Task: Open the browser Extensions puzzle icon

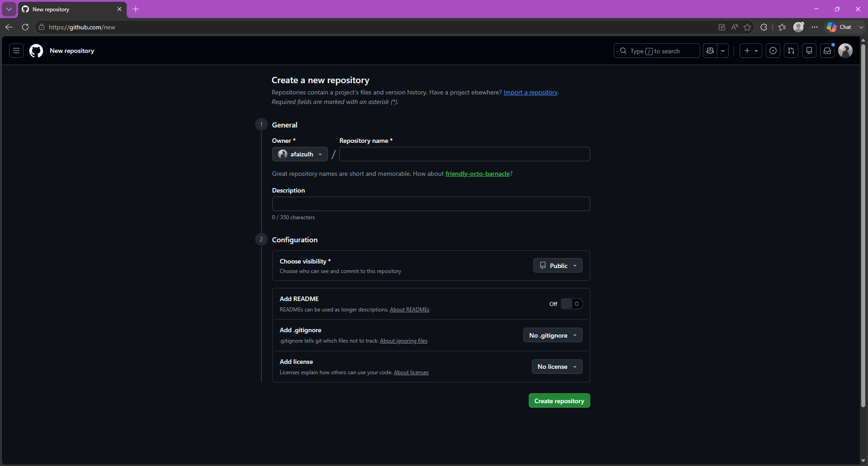Action: click(x=764, y=27)
